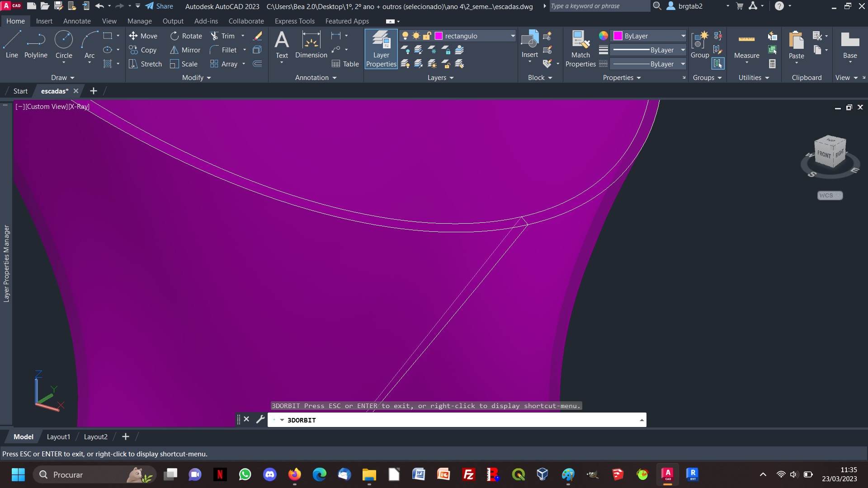
Task: Toggle rectangulo layer on/off lightbulb
Action: [405, 36]
